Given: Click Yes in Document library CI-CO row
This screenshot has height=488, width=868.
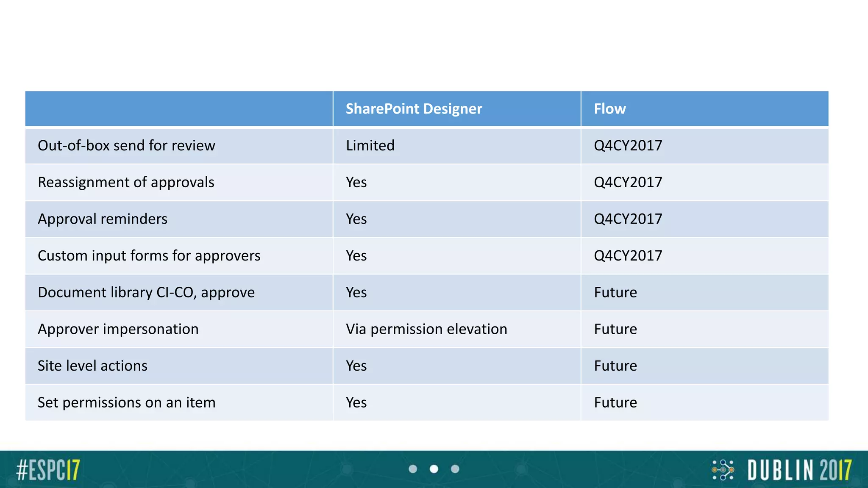Looking at the screenshot, I should pyautogui.click(x=356, y=293).
